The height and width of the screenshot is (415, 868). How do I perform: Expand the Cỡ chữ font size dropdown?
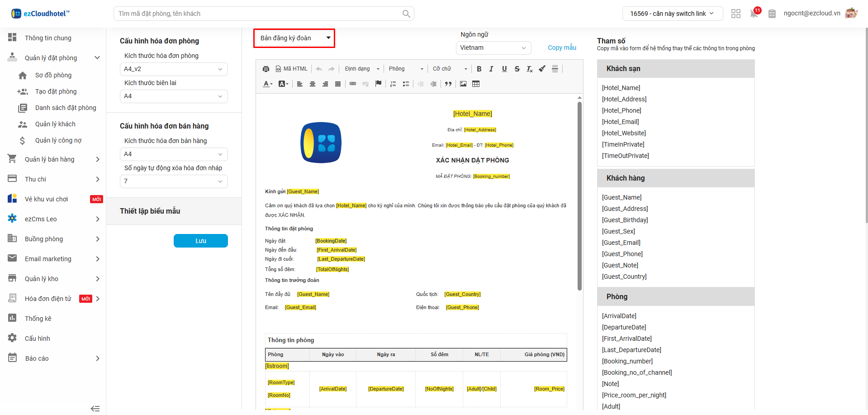pos(450,69)
